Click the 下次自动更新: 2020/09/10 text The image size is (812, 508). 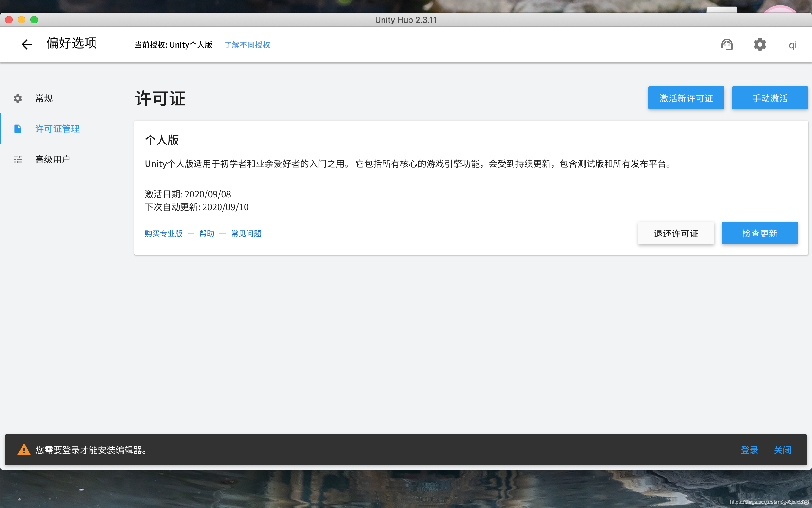[197, 207]
